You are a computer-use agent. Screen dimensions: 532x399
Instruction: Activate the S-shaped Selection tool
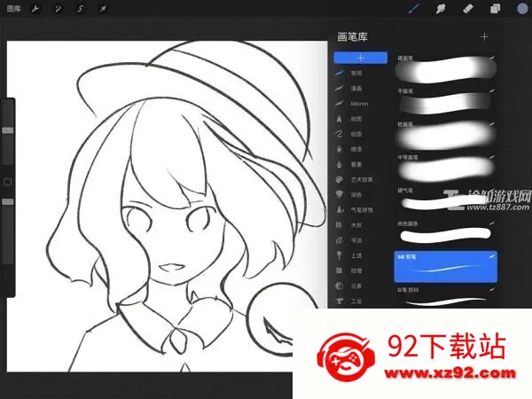(81, 9)
